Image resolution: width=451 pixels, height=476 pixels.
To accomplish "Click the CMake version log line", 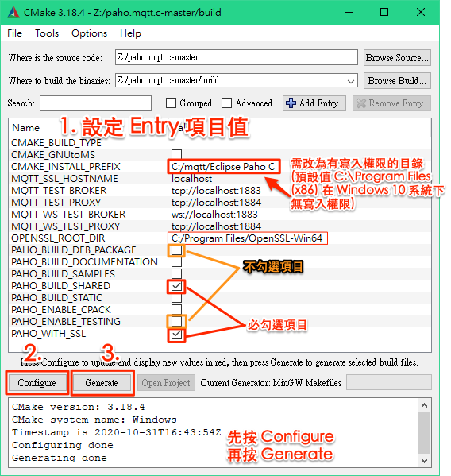I will [79, 407].
